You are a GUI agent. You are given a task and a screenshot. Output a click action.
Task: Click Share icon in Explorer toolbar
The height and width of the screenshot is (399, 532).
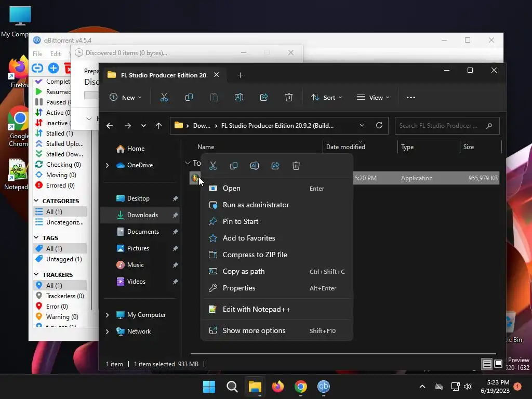(x=264, y=97)
